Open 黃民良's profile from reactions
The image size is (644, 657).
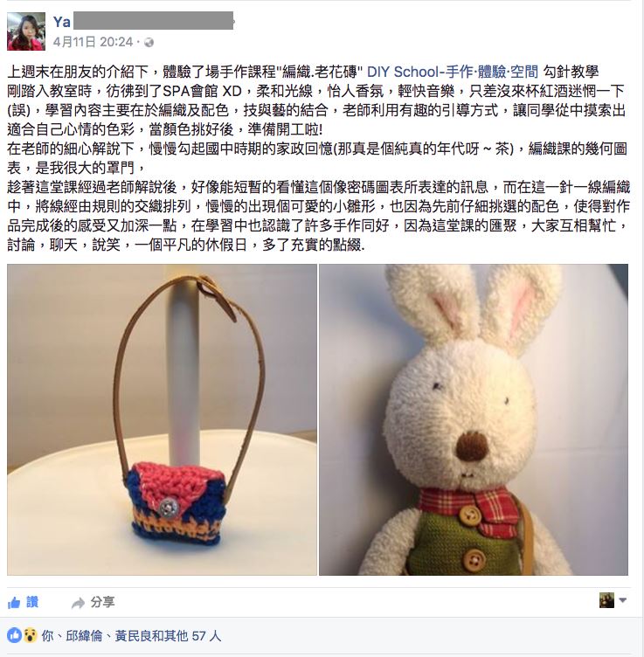133,636
